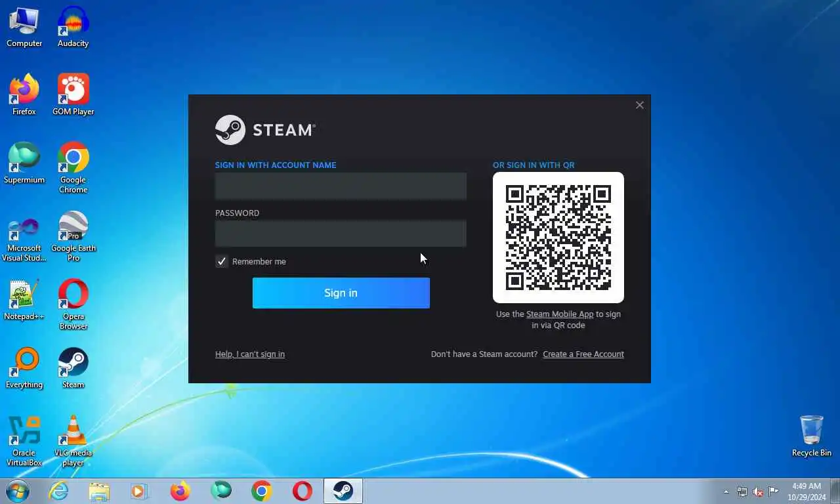Close the Steam sign-in window
This screenshot has height=504, width=840.
[x=640, y=105]
